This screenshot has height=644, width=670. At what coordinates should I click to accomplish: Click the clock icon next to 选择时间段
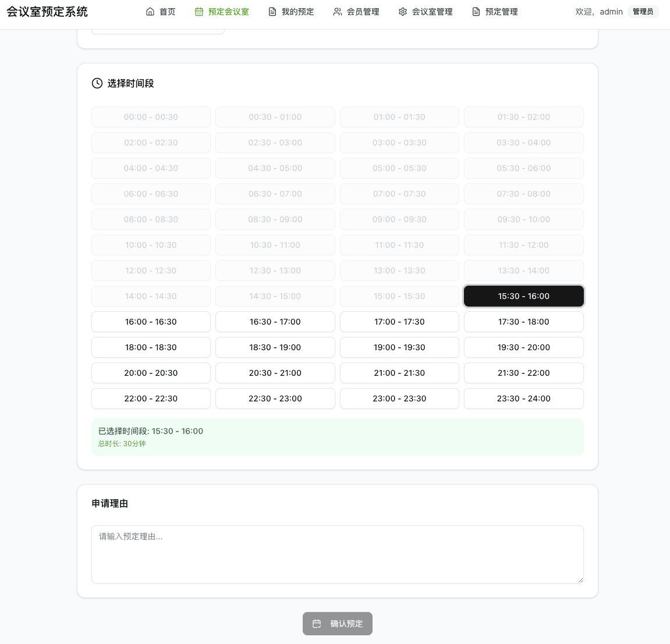coord(97,83)
